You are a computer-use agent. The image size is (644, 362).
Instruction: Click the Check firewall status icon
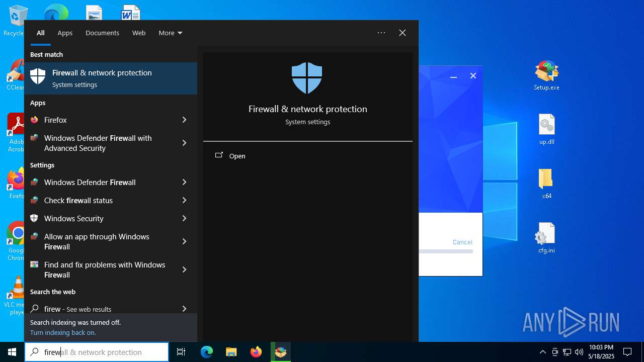point(34,200)
